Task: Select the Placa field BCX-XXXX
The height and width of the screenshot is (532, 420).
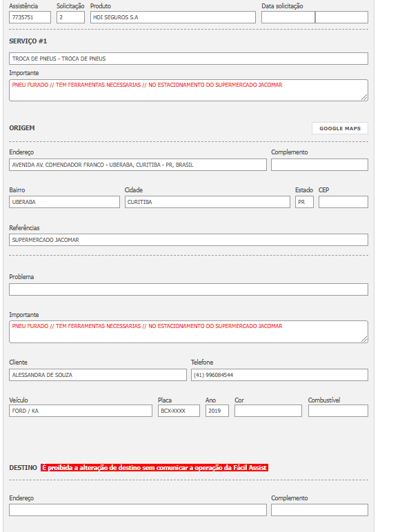Action: pos(179,411)
